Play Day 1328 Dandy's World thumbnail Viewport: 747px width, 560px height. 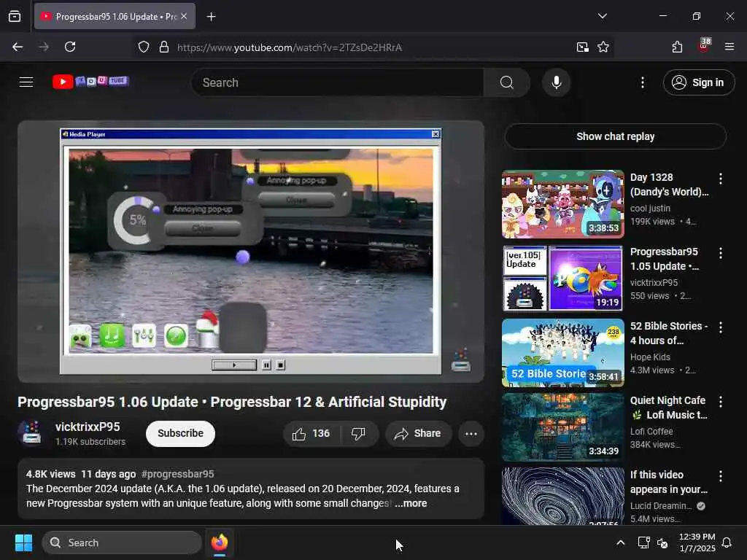point(562,204)
